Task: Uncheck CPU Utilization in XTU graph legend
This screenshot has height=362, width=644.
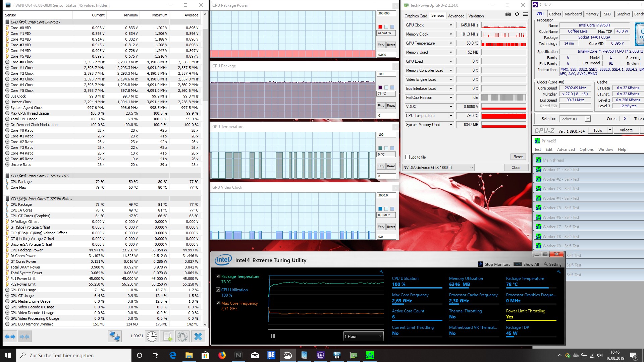Action: 218,290
